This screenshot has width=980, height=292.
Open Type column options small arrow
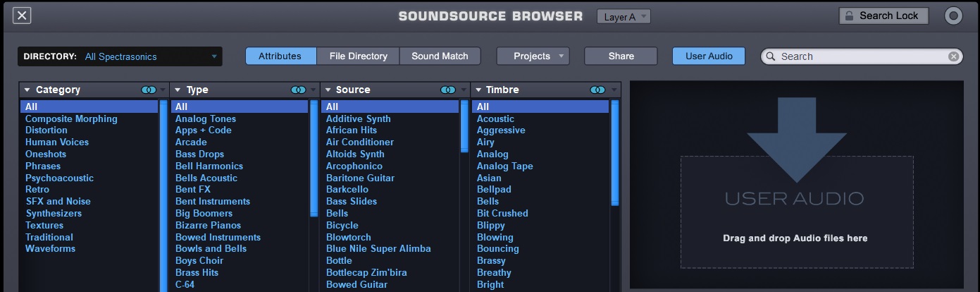314,90
